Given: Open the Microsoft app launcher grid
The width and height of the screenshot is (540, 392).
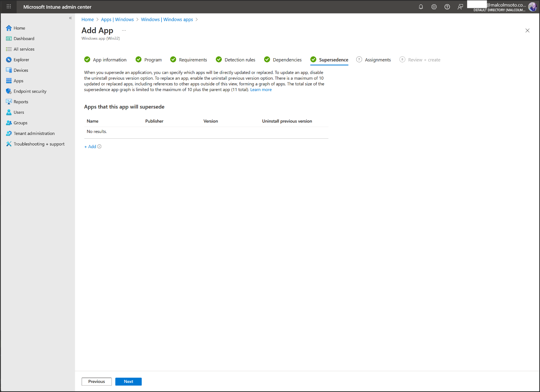Looking at the screenshot, I should point(8,7).
